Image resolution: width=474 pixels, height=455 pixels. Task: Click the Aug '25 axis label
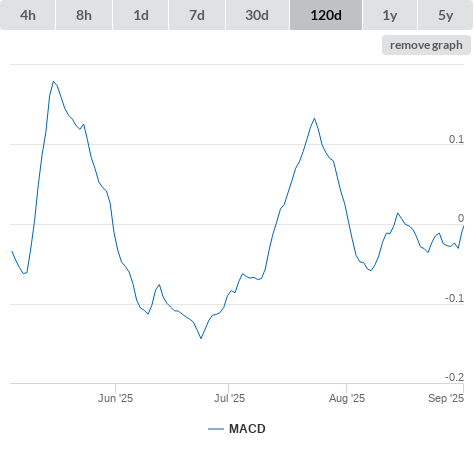[x=347, y=398]
